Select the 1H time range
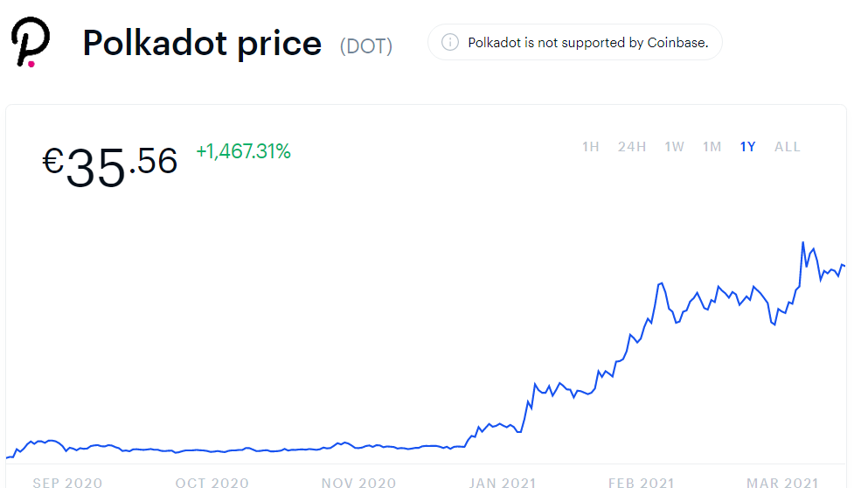 pos(591,147)
